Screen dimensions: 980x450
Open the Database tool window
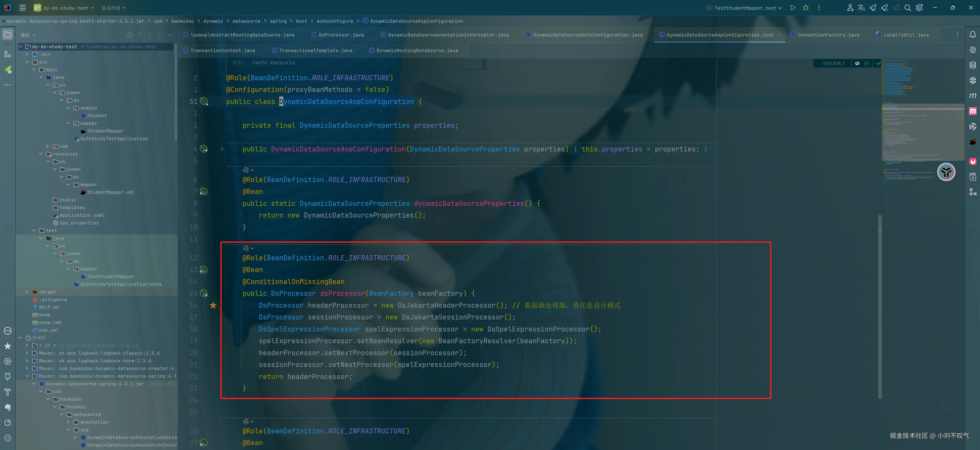click(972, 65)
